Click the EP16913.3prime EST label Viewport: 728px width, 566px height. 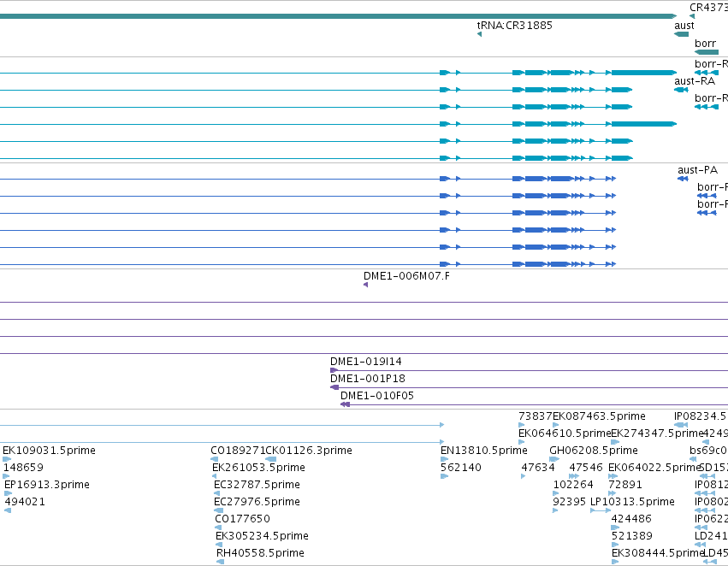pyautogui.click(x=47, y=485)
